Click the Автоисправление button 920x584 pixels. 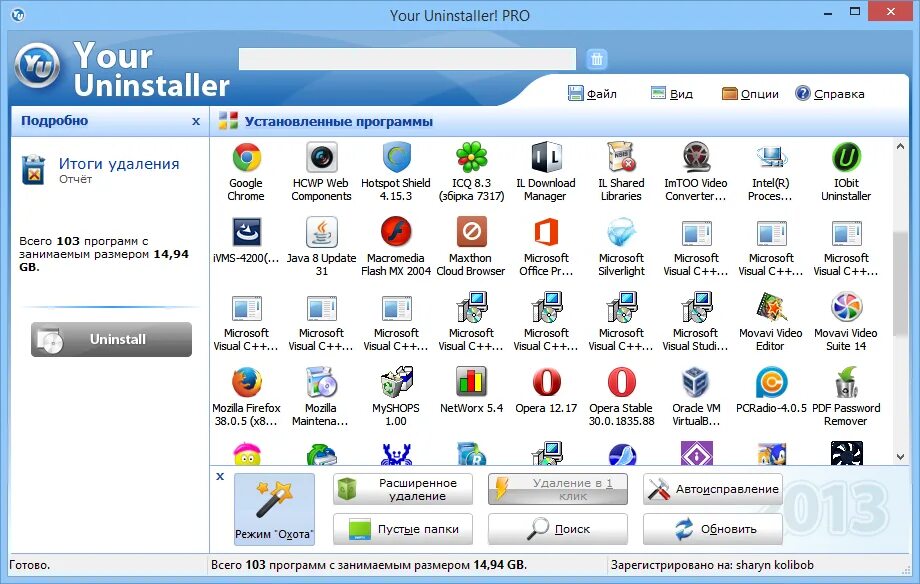(x=713, y=490)
